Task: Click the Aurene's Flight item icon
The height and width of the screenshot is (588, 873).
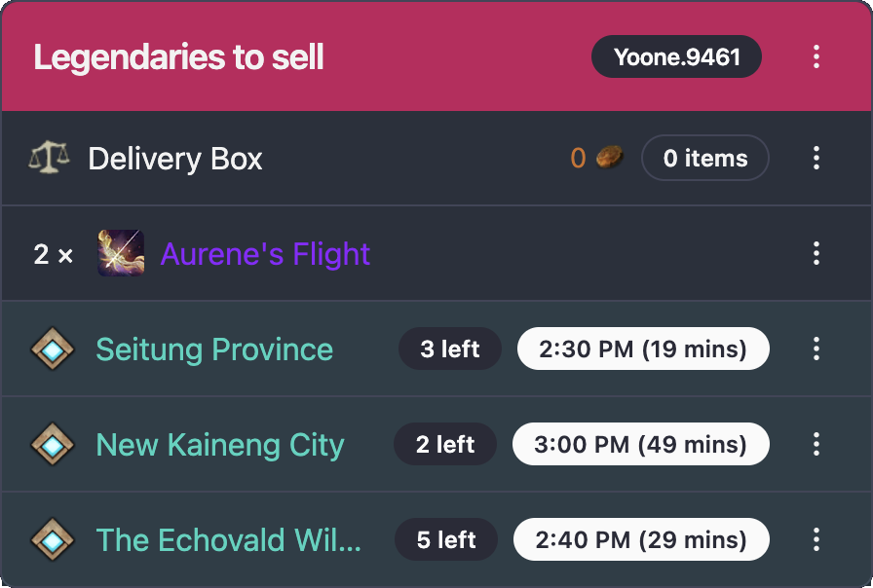Action: (121, 254)
